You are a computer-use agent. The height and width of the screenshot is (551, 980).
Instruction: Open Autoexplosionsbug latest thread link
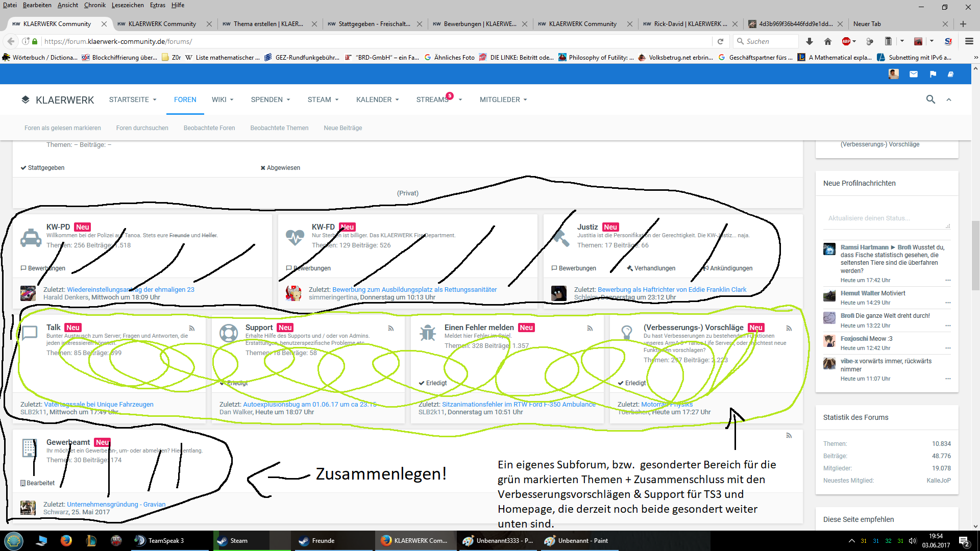[x=309, y=404]
